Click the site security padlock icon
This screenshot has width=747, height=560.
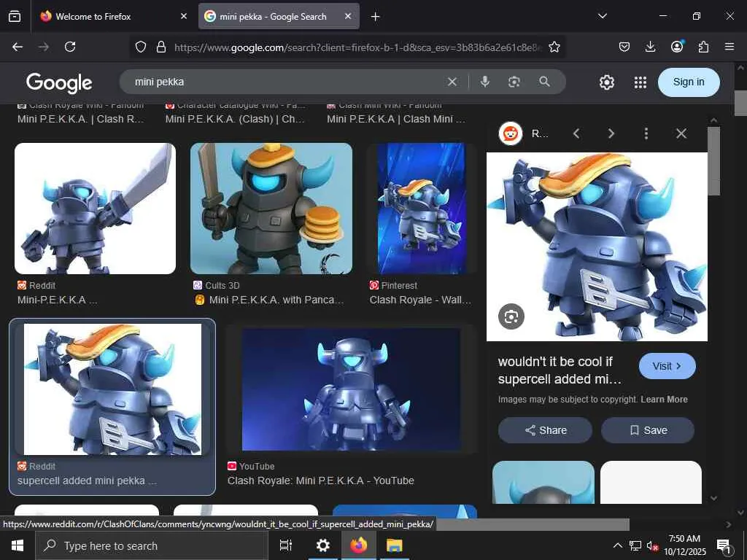coord(161,47)
